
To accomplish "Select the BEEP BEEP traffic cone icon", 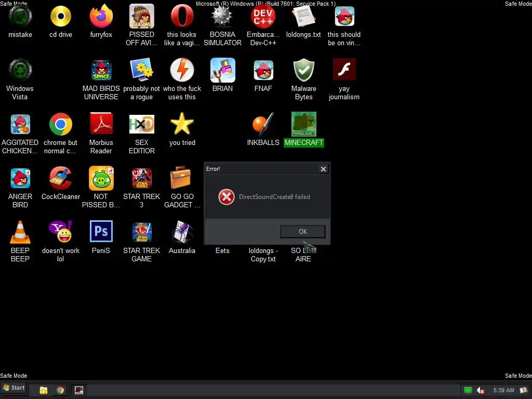I will [x=20, y=232].
